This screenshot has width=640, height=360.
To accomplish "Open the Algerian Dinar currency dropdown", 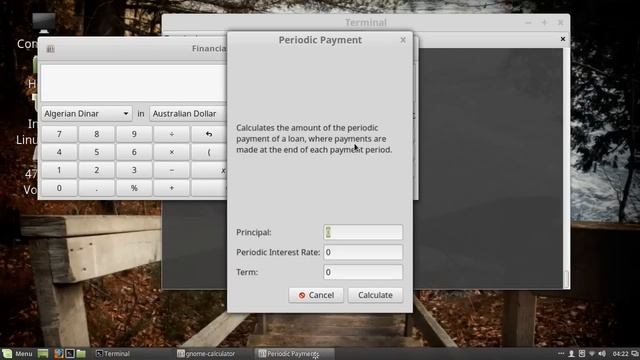I will pyautogui.click(x=87, y=113).
